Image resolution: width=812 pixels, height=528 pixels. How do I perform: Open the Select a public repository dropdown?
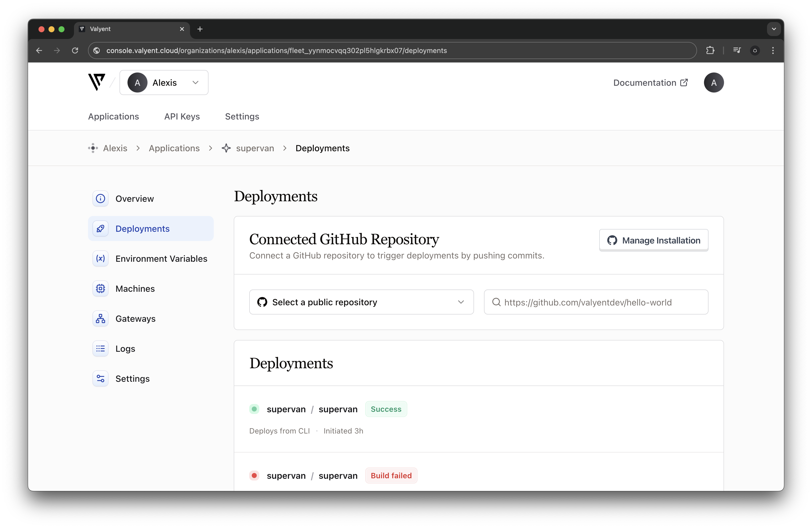tap(361, 302)
